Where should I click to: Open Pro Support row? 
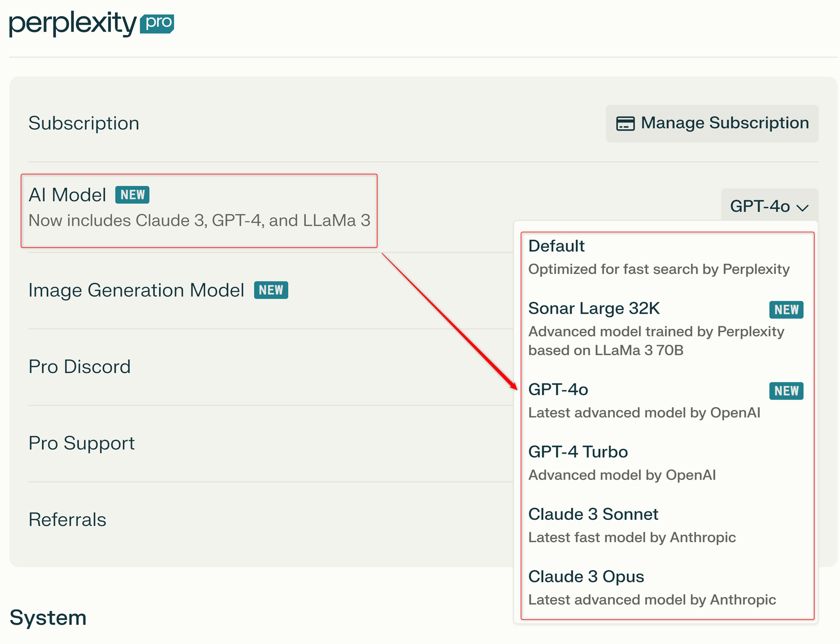pos(81,443)
